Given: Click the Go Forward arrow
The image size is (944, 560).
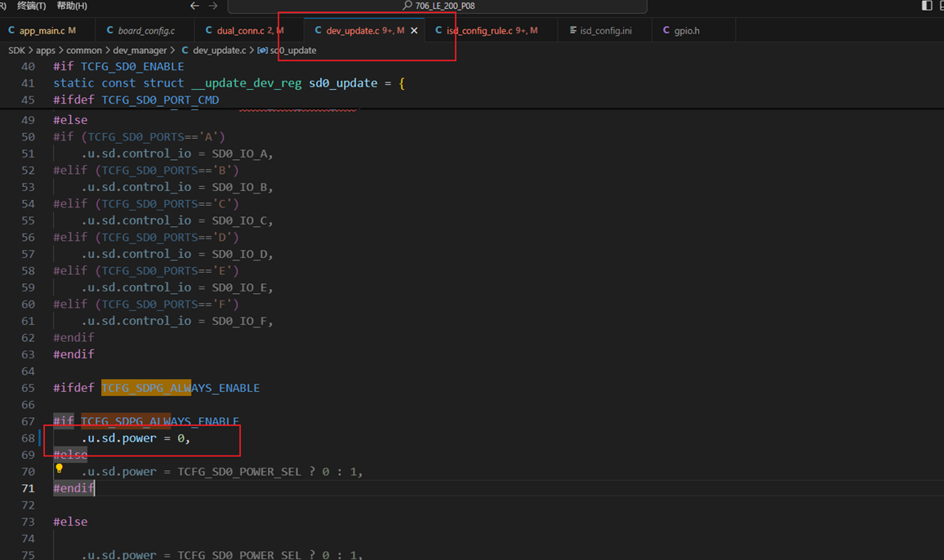Looking at the screenshot, I should (213, 6).
